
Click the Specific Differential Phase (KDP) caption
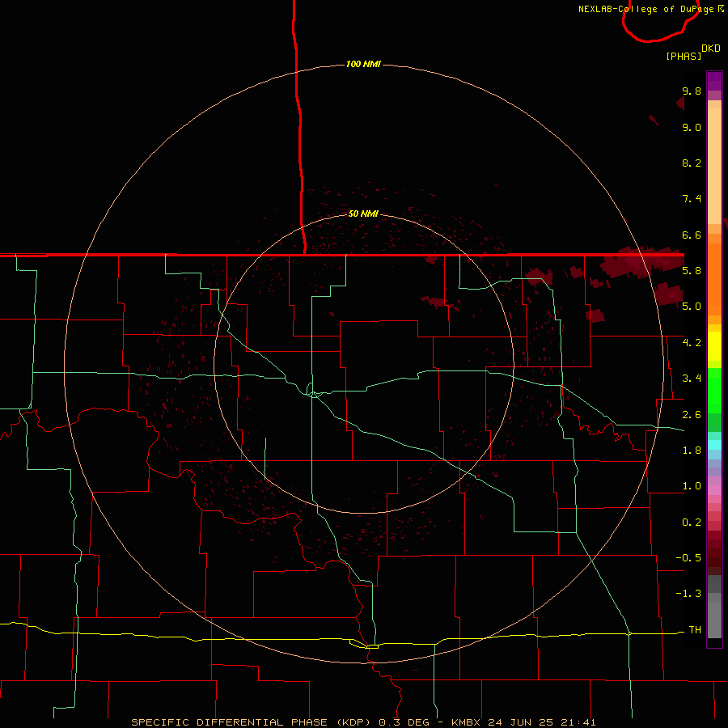pos(252,722)
